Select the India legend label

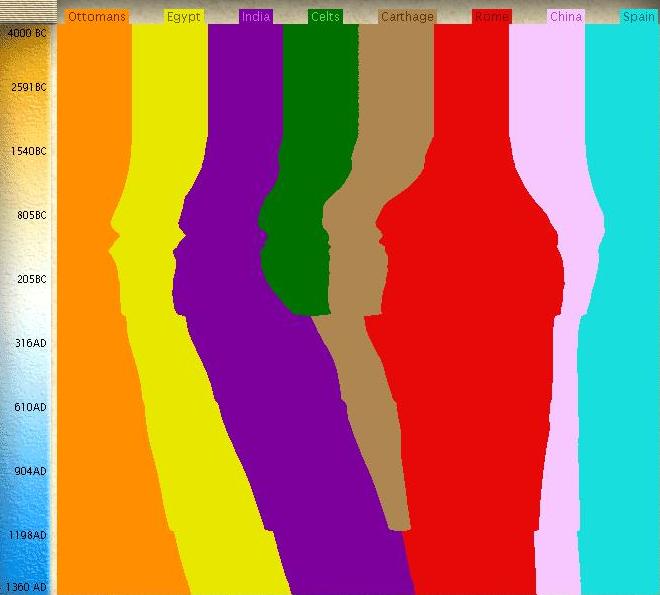pos(256,16)
